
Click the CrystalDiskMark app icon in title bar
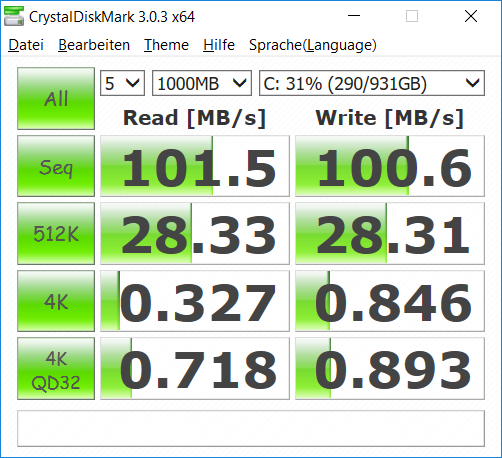click(x=14, y=16)
